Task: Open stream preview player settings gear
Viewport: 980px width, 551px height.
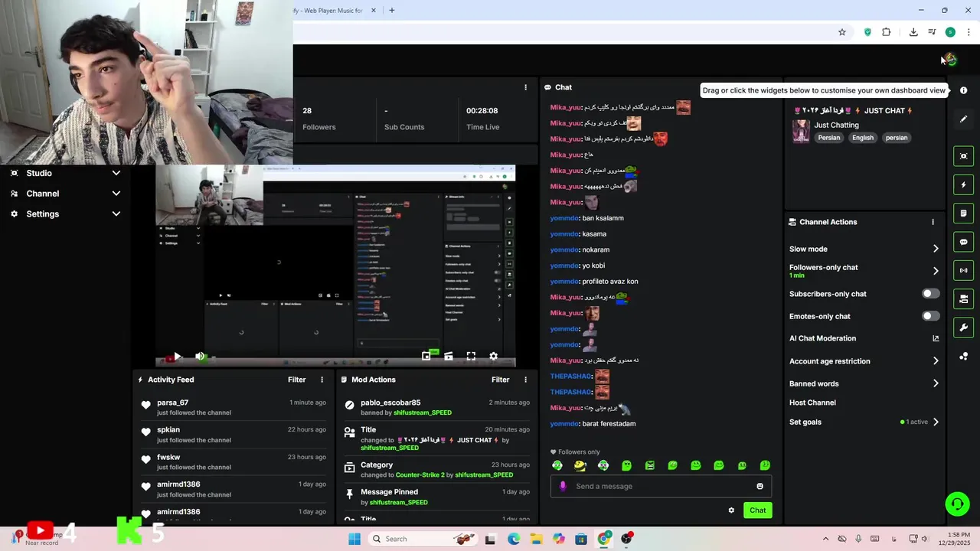Action: pos(493,357)
